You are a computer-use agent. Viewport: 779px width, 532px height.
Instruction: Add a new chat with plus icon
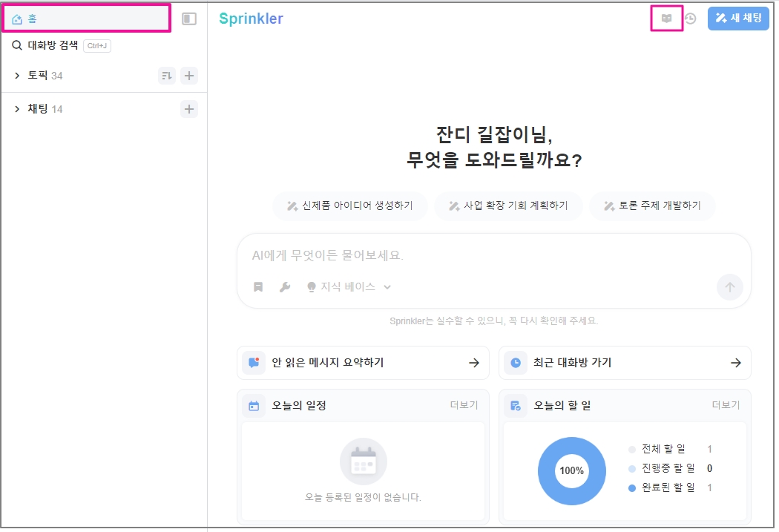tap(189, 109)
